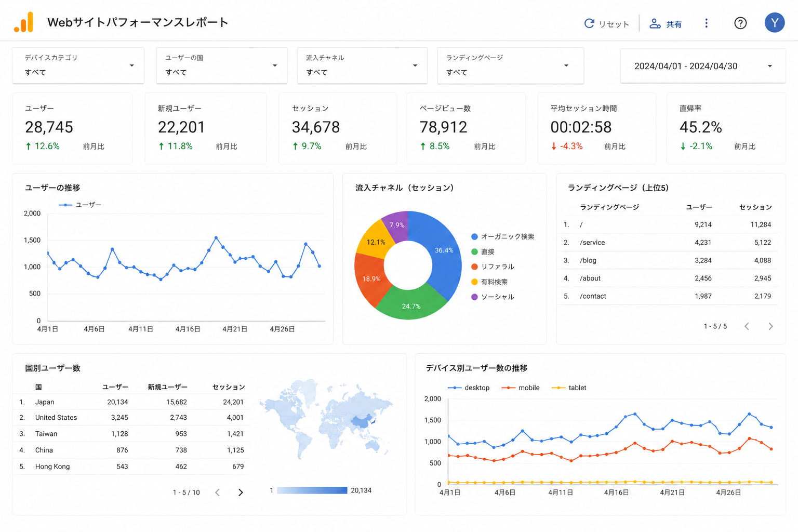The image size is (798, 532).
Task: Open the date range 2024/04/01 - 2024/04/30 picker
Action: [703, 66]
